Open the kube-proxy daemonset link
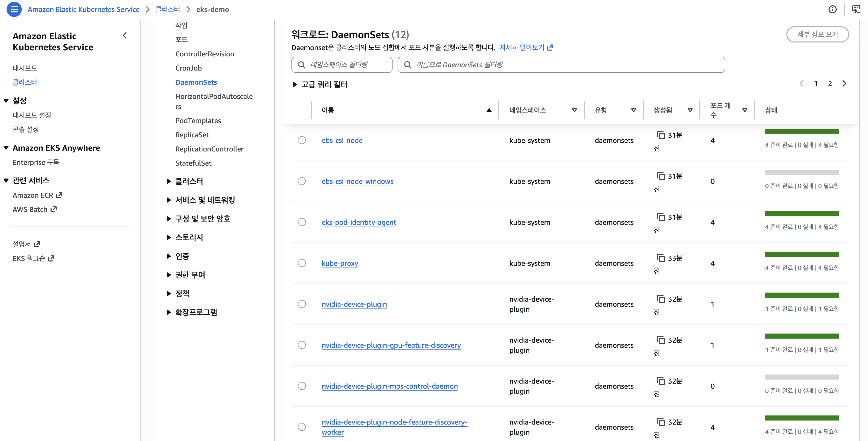 point(340,263)
